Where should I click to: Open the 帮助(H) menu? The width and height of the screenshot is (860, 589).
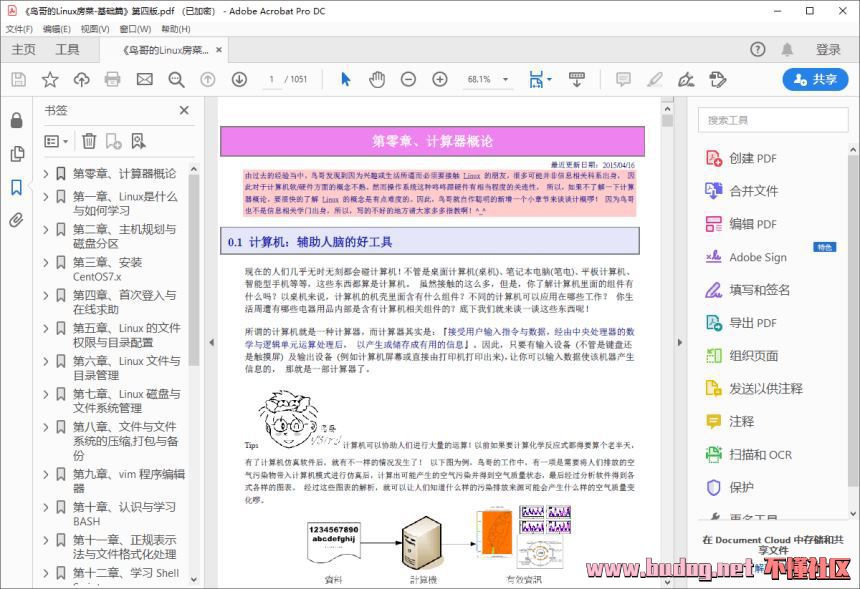click(176, 29)
